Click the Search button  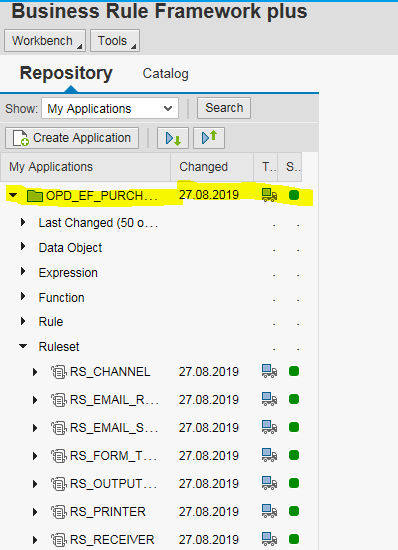pyautogui.click(x=224, y=108)
